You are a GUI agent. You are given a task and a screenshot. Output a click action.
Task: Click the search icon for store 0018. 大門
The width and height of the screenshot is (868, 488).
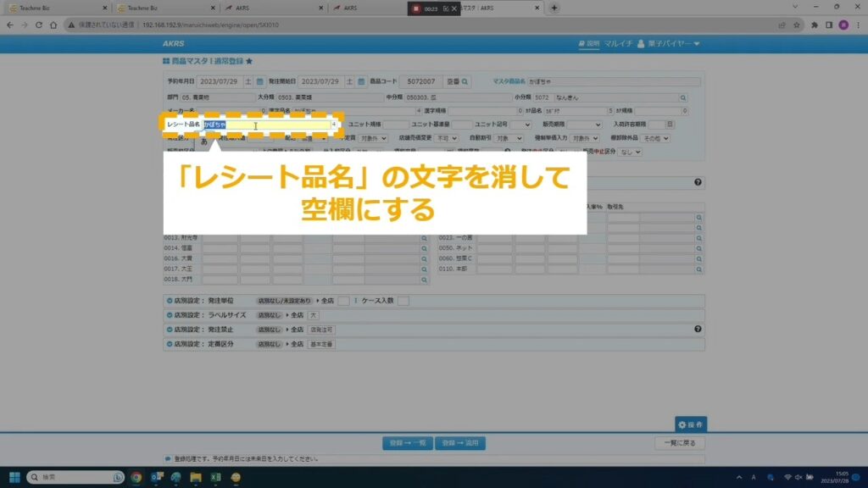424,278
